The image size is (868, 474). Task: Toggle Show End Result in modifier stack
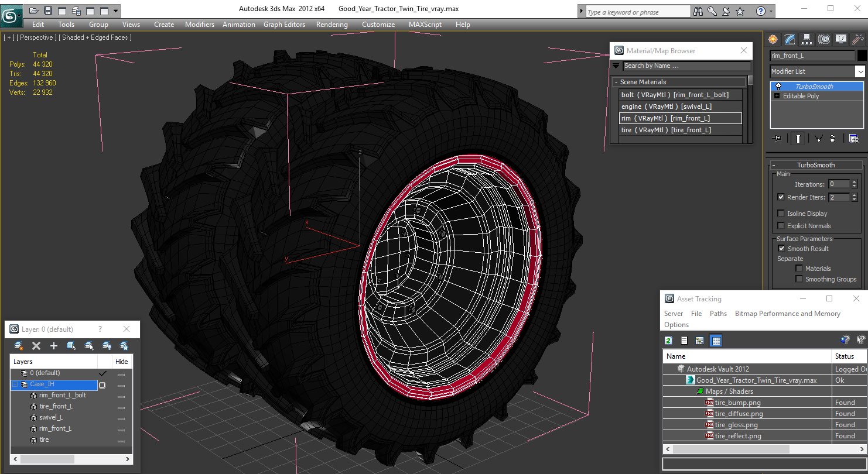[x=798, y=139]
